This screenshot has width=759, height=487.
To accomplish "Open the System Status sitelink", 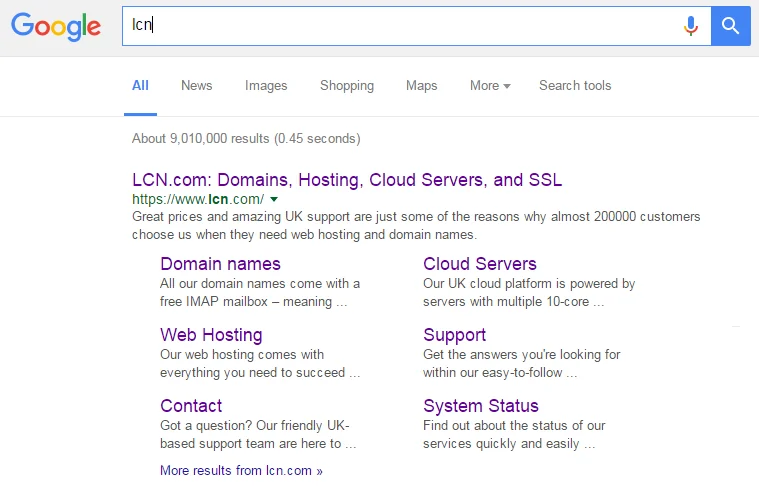I will coord(481,406).
